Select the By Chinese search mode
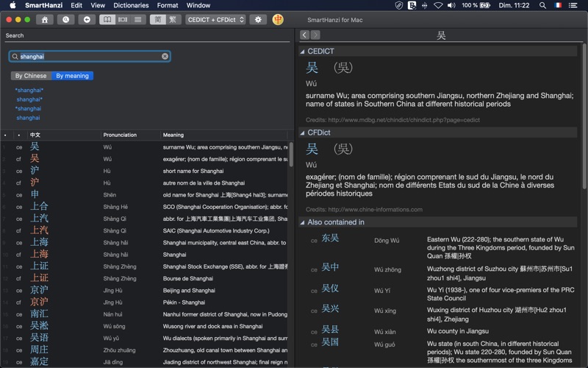The image size is (588, 368). tap(31, 76)
